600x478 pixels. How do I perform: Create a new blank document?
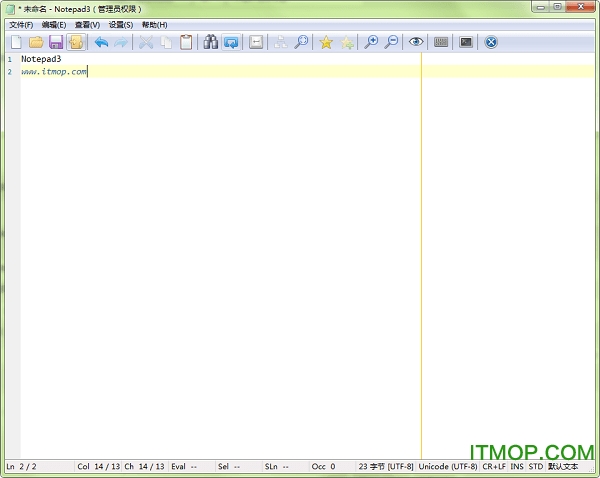[16, 42]
